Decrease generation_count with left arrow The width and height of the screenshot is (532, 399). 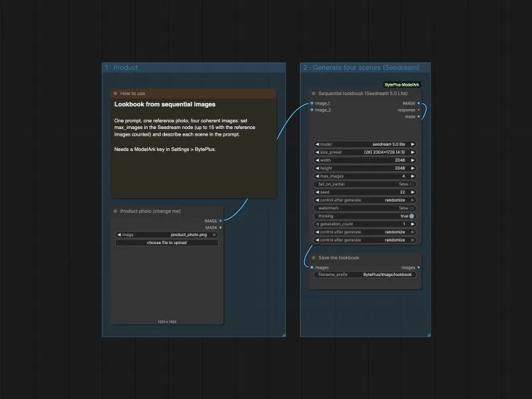pos(317,224)
